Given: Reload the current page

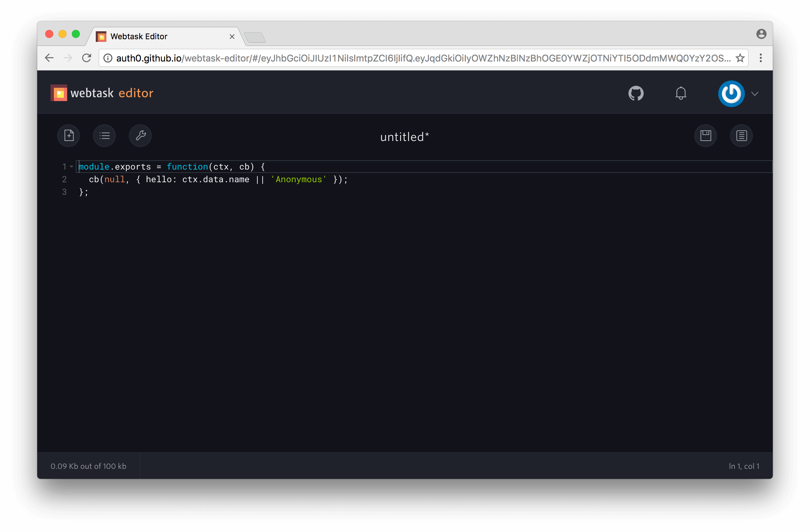Looking at the screenshot, I should (87, 58).
